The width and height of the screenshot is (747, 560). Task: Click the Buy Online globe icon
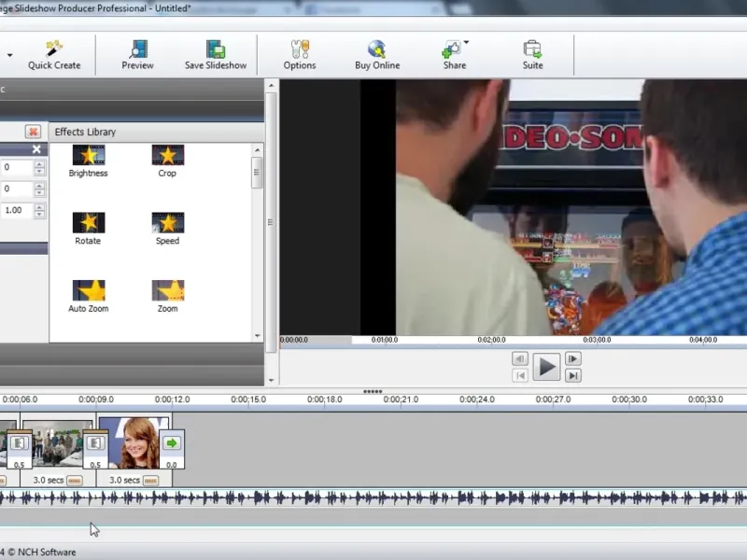click(x=377, y=49)
